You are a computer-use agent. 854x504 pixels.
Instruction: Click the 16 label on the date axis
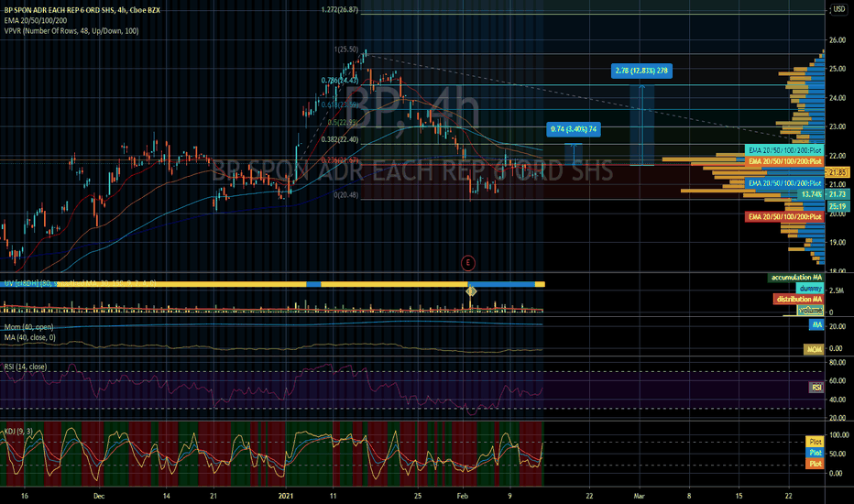tap(24, 496)
